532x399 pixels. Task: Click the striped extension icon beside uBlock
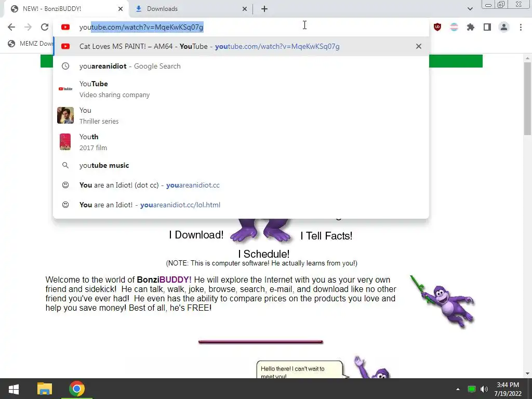click(454, 27)
